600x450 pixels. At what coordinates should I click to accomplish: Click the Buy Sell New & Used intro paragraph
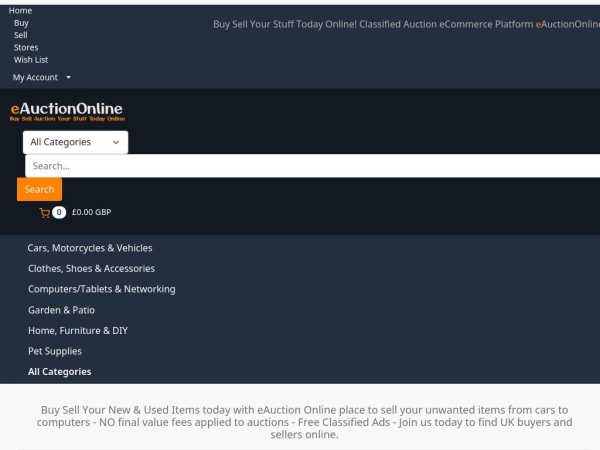(x=305, y=422)
